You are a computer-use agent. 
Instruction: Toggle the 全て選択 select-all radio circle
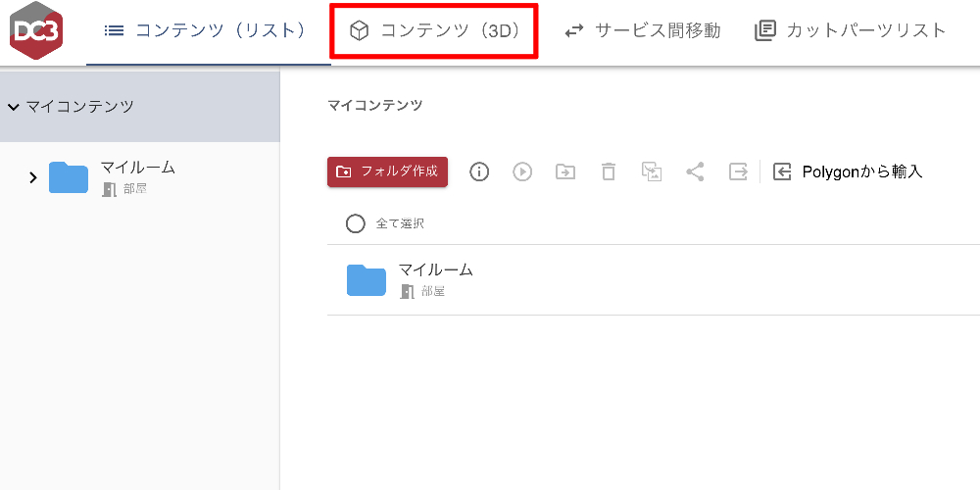click(x=355, y=223)
